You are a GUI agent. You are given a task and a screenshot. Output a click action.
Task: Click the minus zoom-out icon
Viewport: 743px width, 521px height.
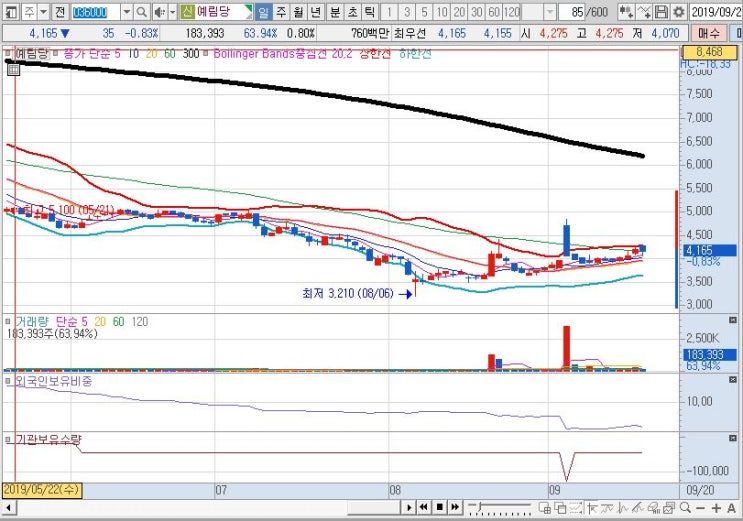point(700,508)
